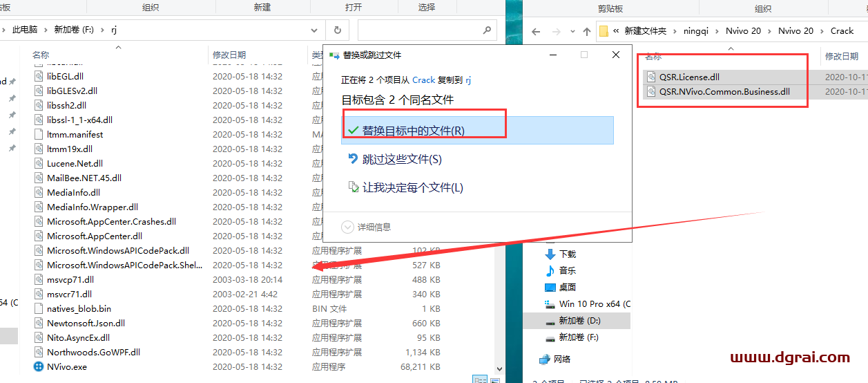
Task: Select Microsoft.AppCenter.dll file icon
Action: (39, 236)
